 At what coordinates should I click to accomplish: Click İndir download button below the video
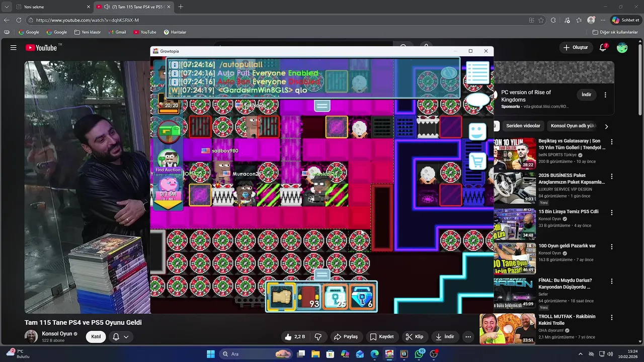tap(445, 336)
